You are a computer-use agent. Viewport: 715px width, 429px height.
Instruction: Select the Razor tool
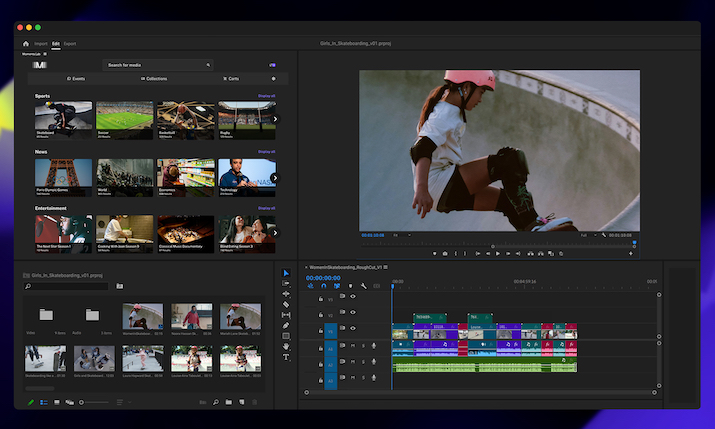286,304
